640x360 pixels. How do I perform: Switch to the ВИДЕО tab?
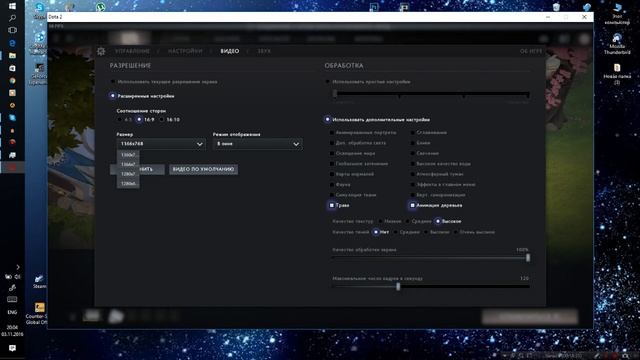tap(230, 51)
